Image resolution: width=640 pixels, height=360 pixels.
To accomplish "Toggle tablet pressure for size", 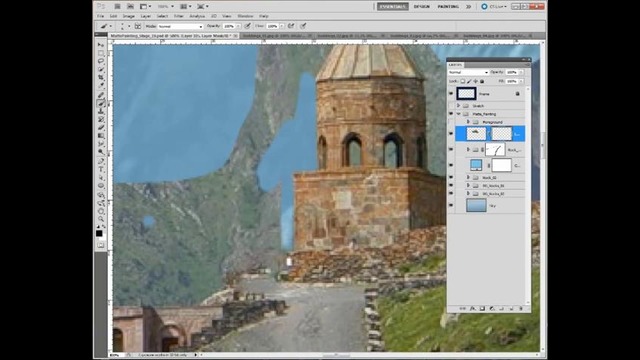I will click(303, 26).
